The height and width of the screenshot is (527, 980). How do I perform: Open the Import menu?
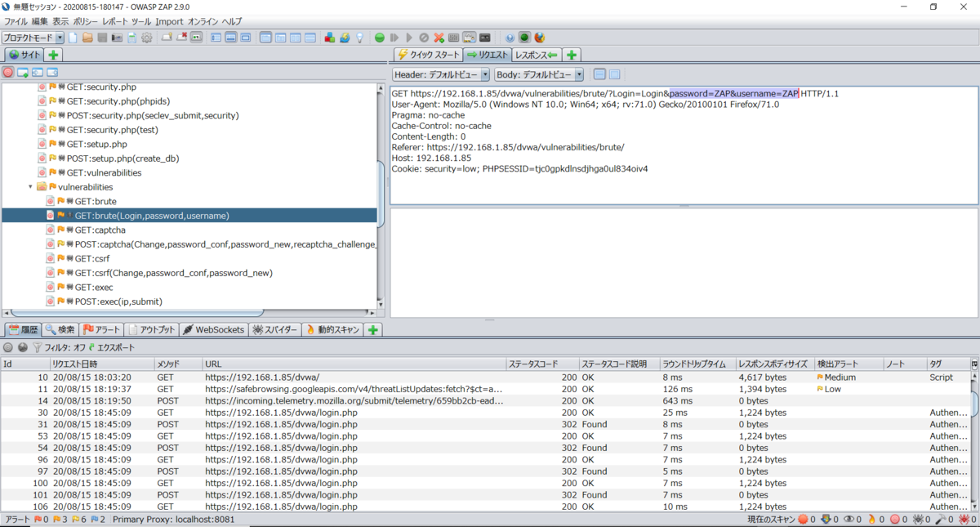pos(169,21)
